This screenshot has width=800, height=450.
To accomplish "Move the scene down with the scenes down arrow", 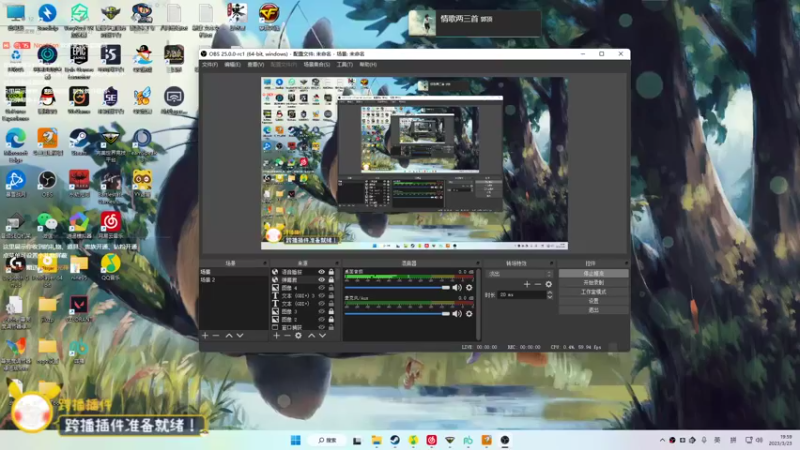I will (x=240, y=336).
